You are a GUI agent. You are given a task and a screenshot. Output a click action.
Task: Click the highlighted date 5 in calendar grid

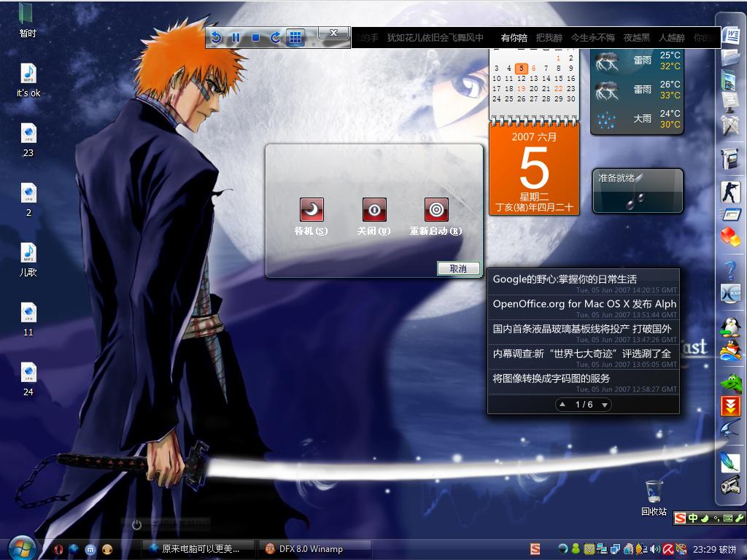click(x=521, y=68)
